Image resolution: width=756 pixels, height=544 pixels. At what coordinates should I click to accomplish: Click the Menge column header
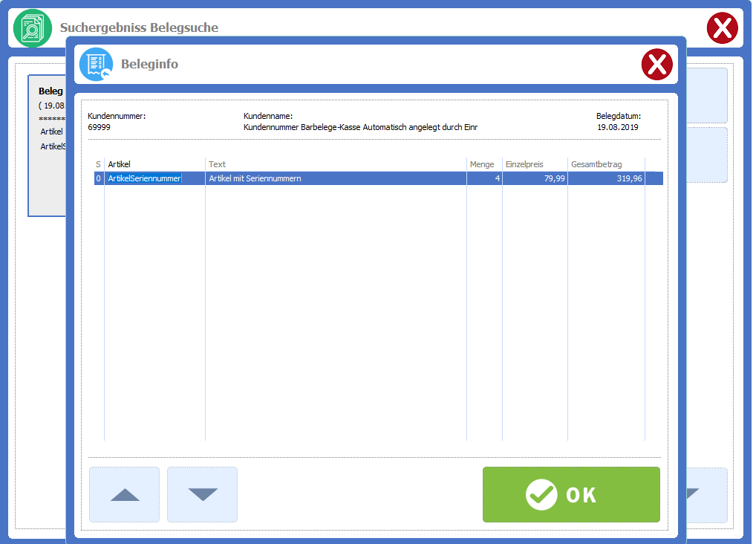click(483, 164)
